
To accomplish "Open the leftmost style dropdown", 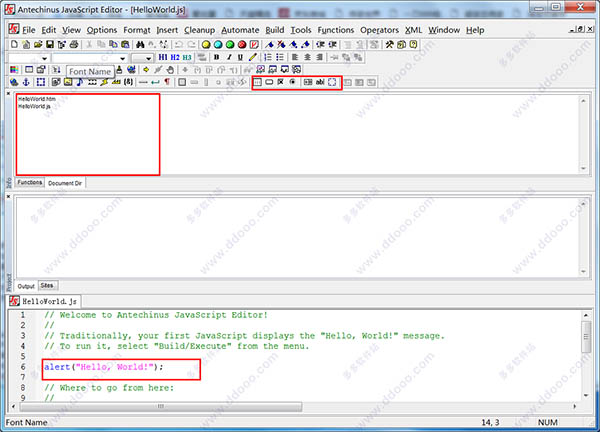I will tap(44, 58).
